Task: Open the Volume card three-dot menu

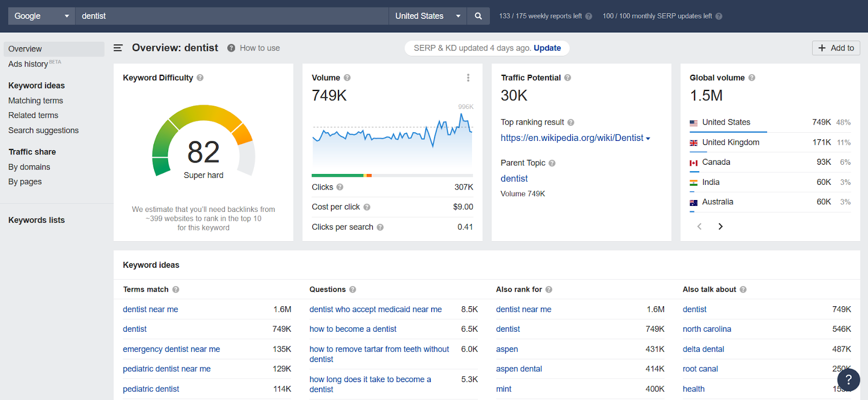Action: pos(468,78)
